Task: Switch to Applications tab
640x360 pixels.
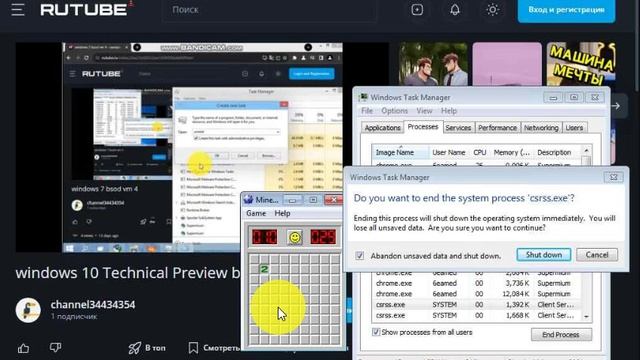Action: tap(382, 128)
